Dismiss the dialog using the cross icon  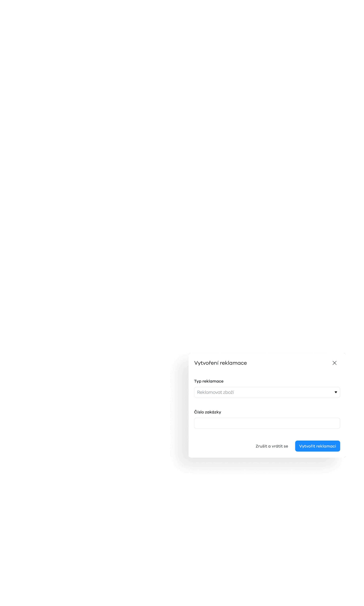coord(334,363)
